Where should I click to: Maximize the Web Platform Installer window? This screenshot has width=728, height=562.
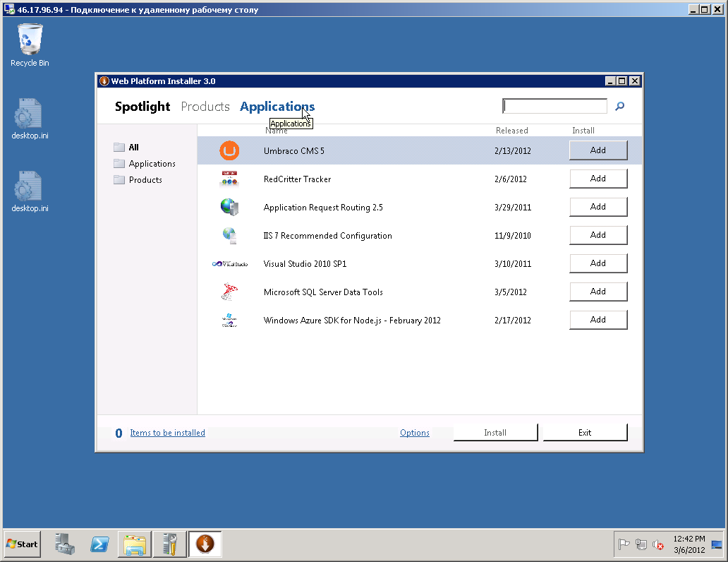pyautogui.click(x=622, y=81)
